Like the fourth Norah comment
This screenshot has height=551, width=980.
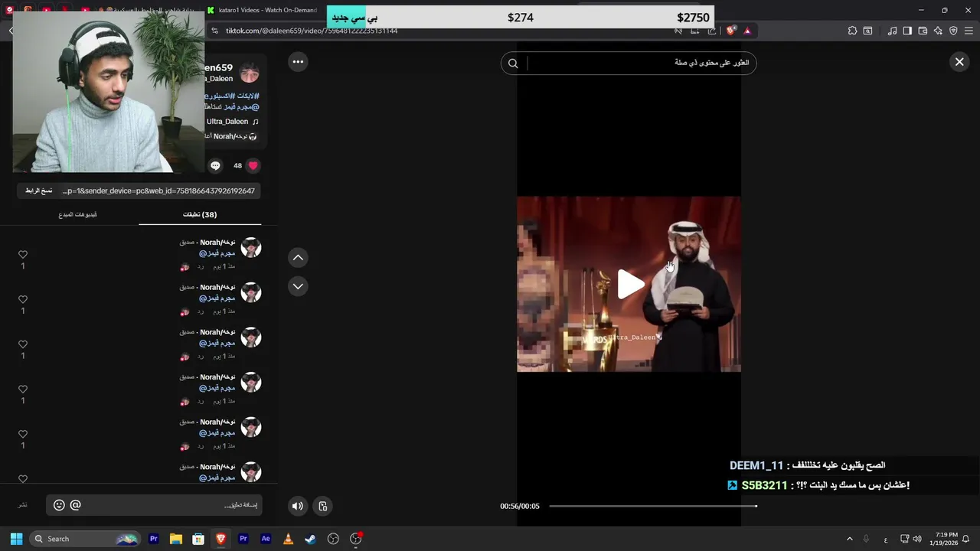(x=23, y=390)
